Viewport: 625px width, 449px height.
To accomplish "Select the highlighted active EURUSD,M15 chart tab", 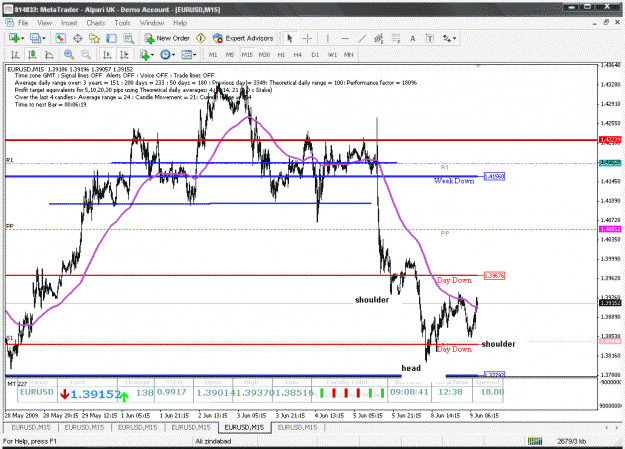I will [244, 427].
